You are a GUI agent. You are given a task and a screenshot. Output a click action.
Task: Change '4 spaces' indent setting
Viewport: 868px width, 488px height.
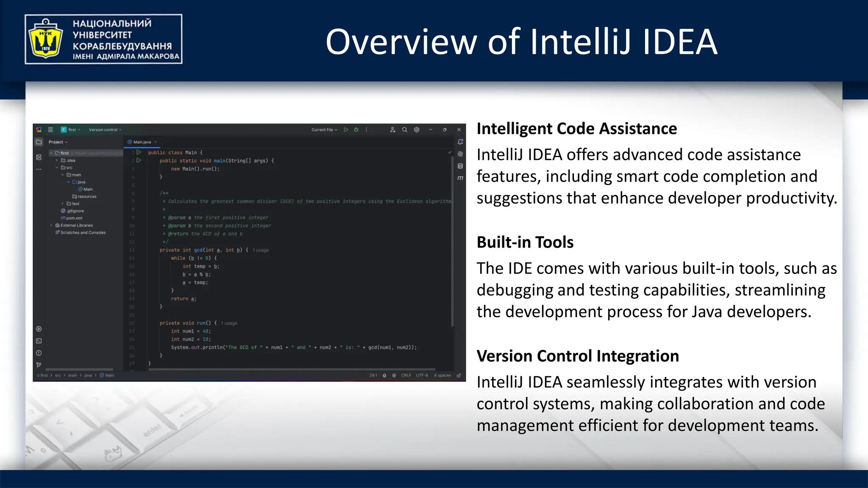pos(442,375)
